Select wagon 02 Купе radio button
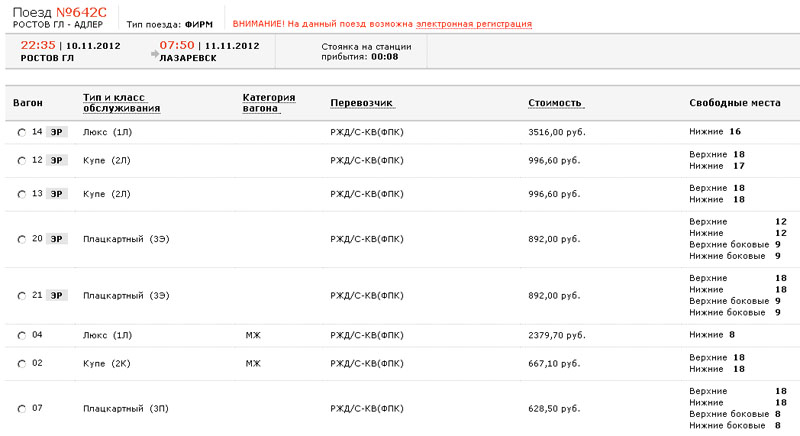This screenshot has width=800, height=436. coord(22,363)
